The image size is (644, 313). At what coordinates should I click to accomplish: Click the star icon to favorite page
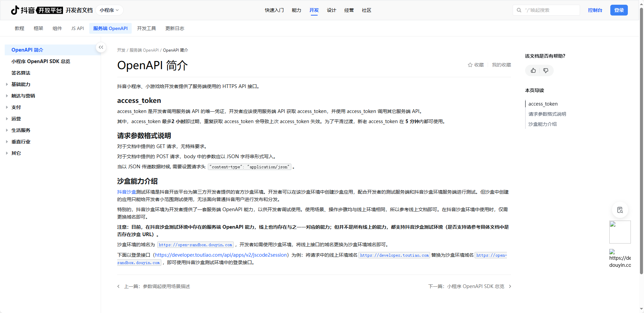coord(470,65)
